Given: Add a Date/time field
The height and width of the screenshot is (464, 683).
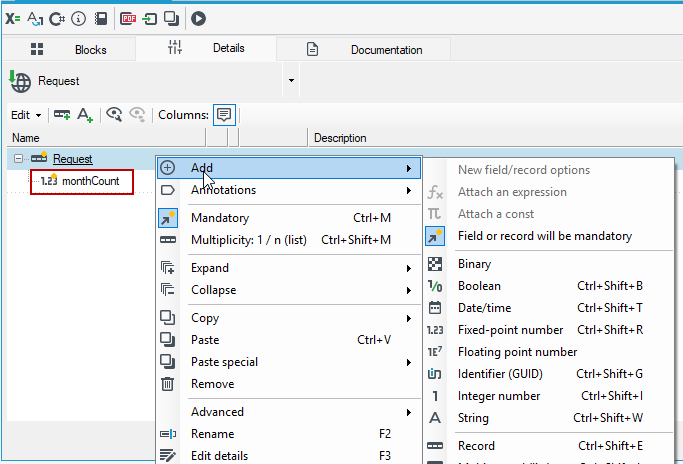Looking at the screenshot, I should (549, 308).
